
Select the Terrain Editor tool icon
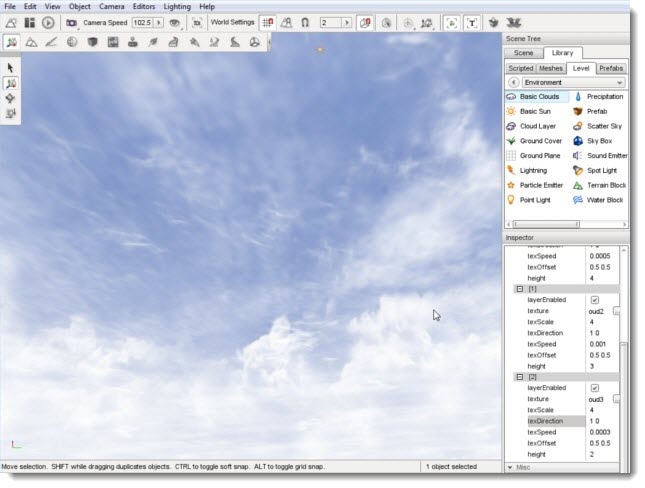click(x=31, y=42)
